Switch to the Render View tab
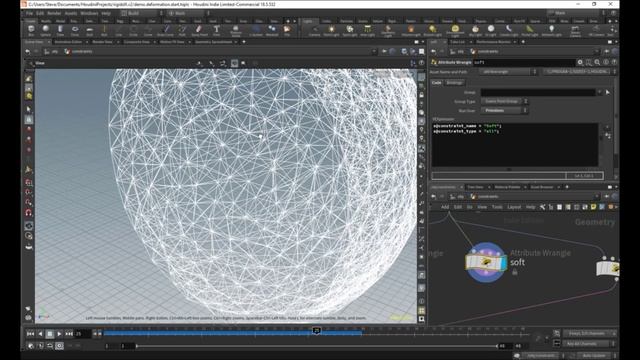Image resolution: width=640 pixels, height=360 pixels. point(102,42)
